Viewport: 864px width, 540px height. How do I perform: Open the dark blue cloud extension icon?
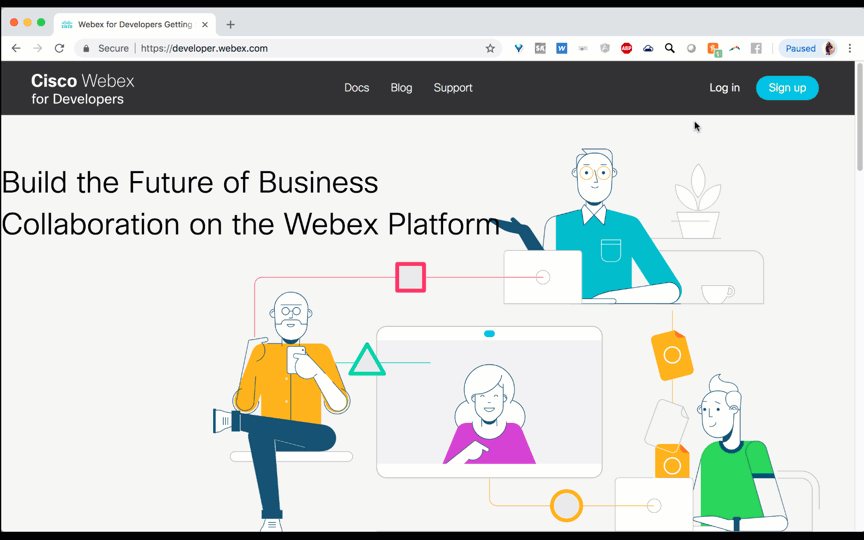click(648, 48)
